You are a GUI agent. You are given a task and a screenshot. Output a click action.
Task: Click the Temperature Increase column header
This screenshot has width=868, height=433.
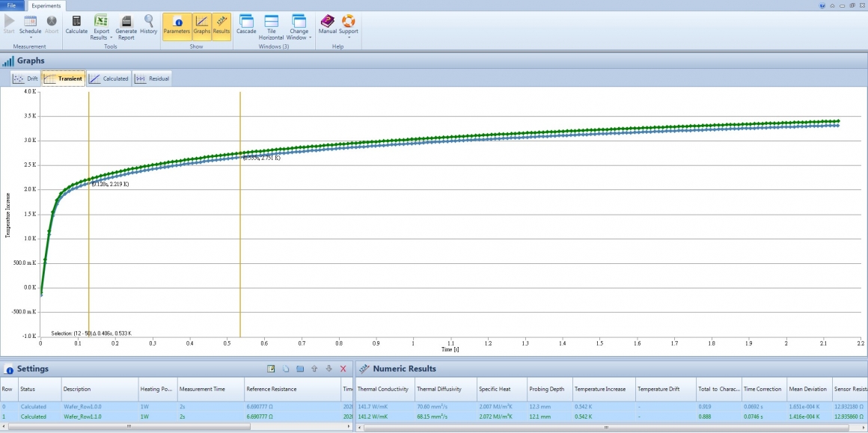(x=604, y=390)
